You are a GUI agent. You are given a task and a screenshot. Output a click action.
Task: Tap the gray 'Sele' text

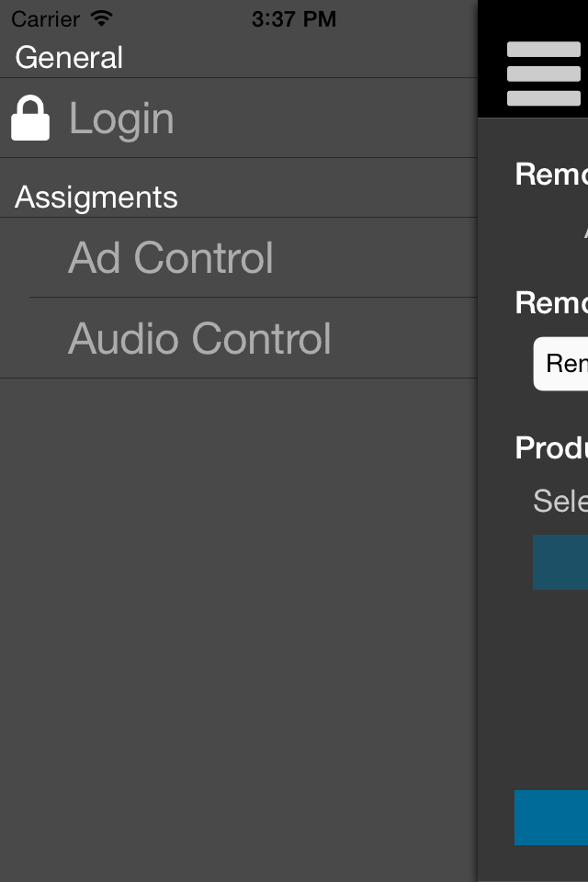560,501
